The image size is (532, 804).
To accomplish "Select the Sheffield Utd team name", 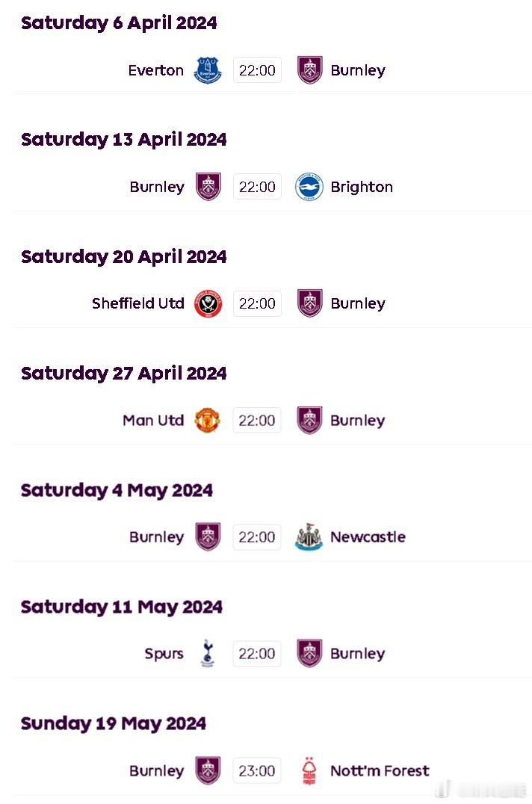I will pos(138,303).
